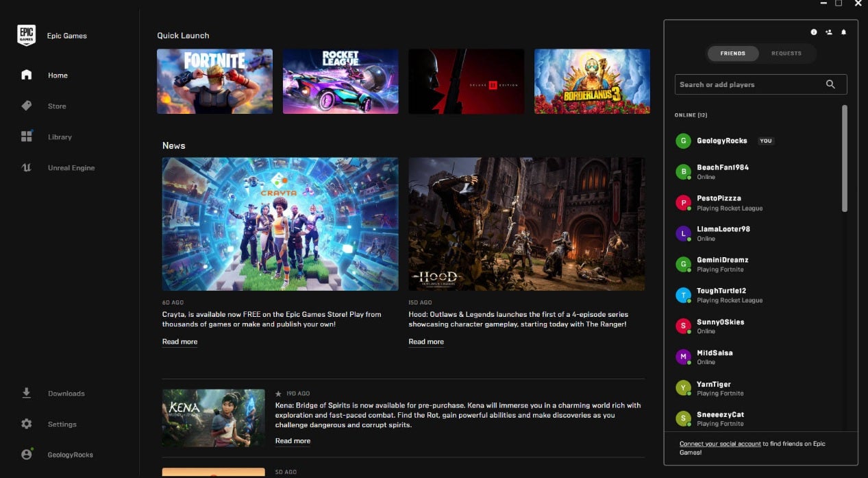Click Read more under Kena article
The image size is (868, 478).
tap(293, 441)
